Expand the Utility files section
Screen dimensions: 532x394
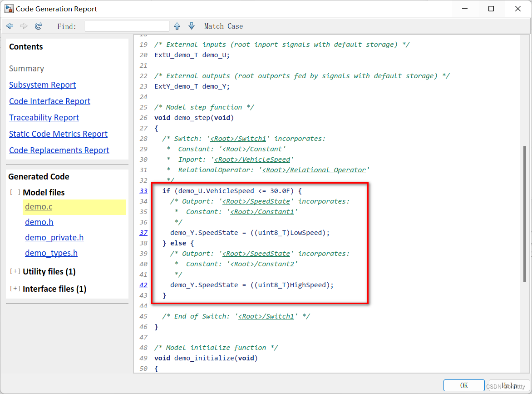click(x=15, y=271)
